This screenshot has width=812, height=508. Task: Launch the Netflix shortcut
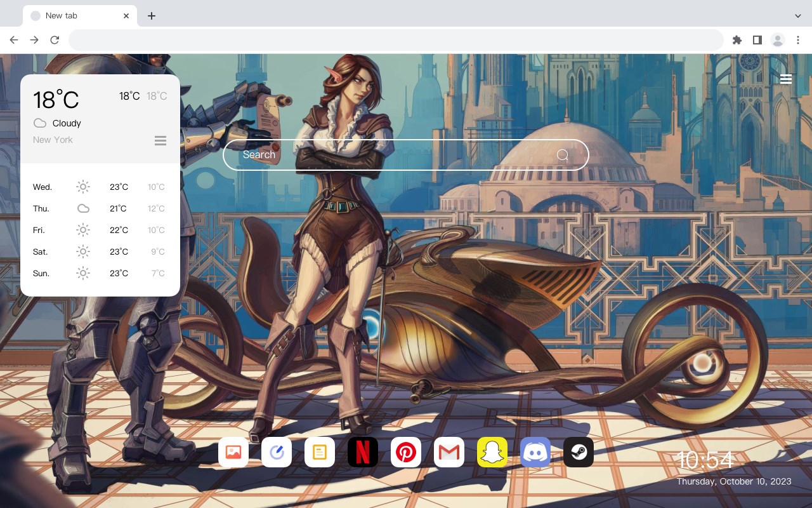pyautogui.click(x=363, y=452)
